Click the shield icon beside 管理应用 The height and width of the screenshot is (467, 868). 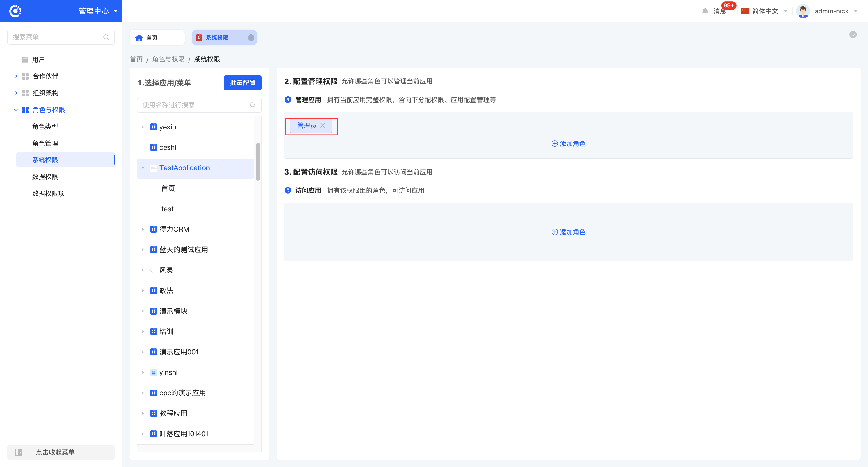click(x=288, y=100)
